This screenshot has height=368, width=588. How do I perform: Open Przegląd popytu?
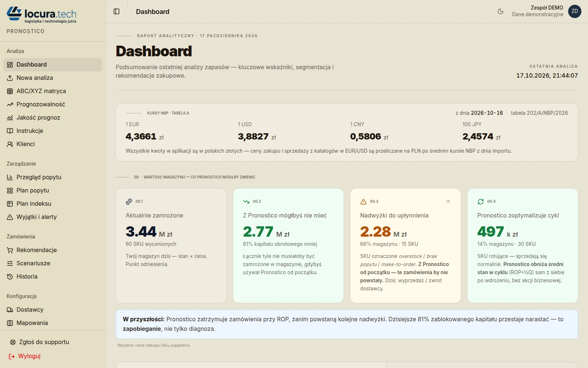(x=53, y=177)
